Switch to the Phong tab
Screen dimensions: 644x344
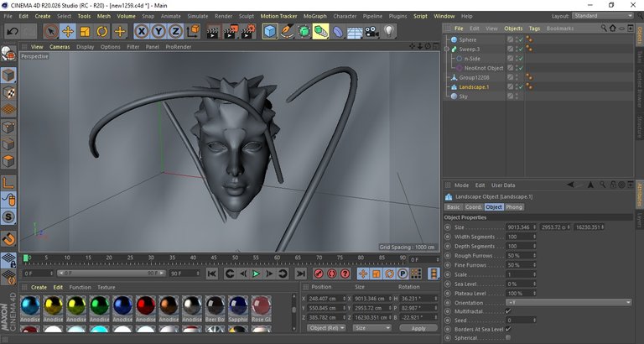point(514,207)
